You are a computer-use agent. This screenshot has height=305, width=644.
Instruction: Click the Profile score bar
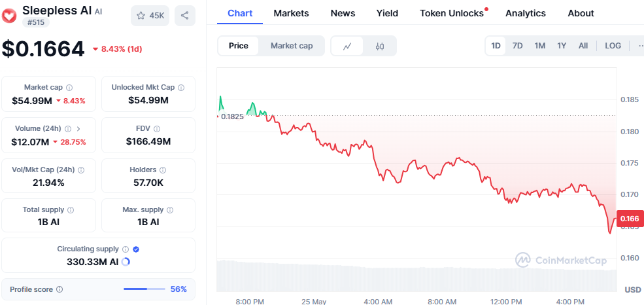point(144,289)
